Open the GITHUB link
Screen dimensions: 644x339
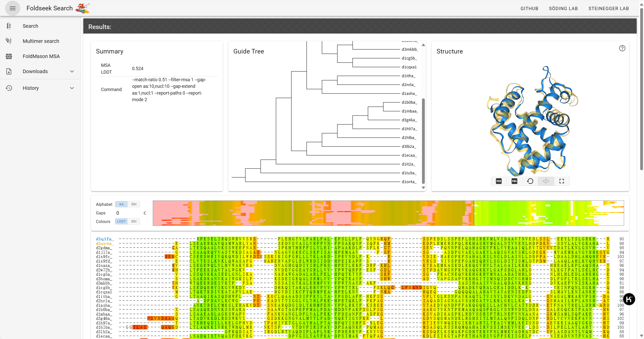pyautogui.click(x=529, y=9)
